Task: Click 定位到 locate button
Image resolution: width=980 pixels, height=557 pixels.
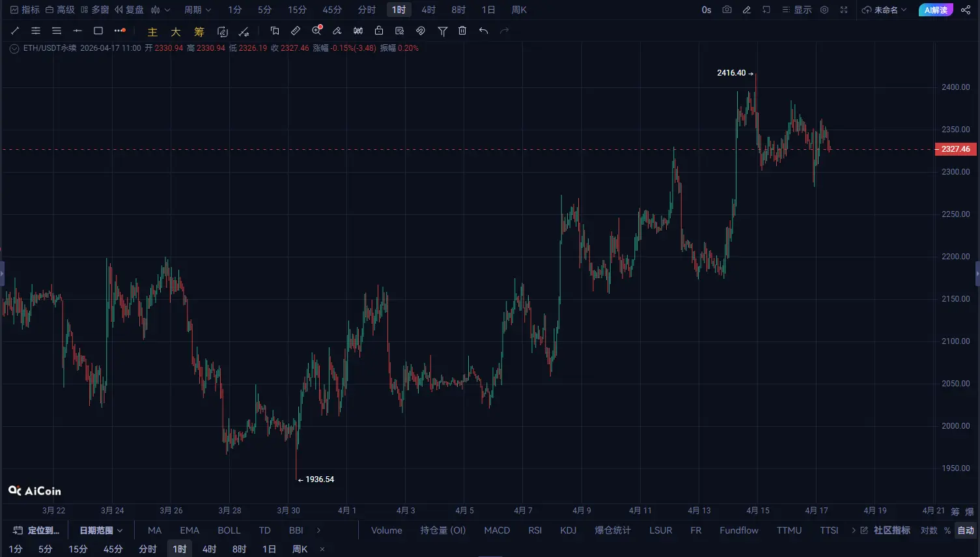Action: [36, 530]
